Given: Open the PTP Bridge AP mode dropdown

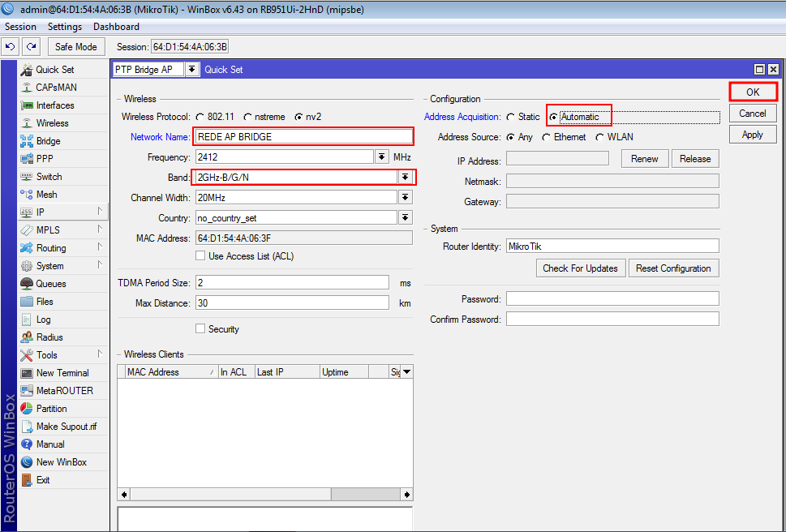Looking at the screenshot, I should (191, 70).
